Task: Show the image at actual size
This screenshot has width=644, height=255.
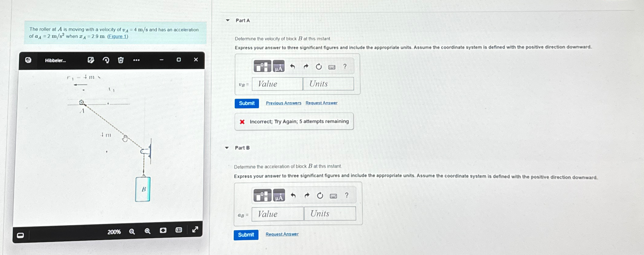Action: point(179,230)
